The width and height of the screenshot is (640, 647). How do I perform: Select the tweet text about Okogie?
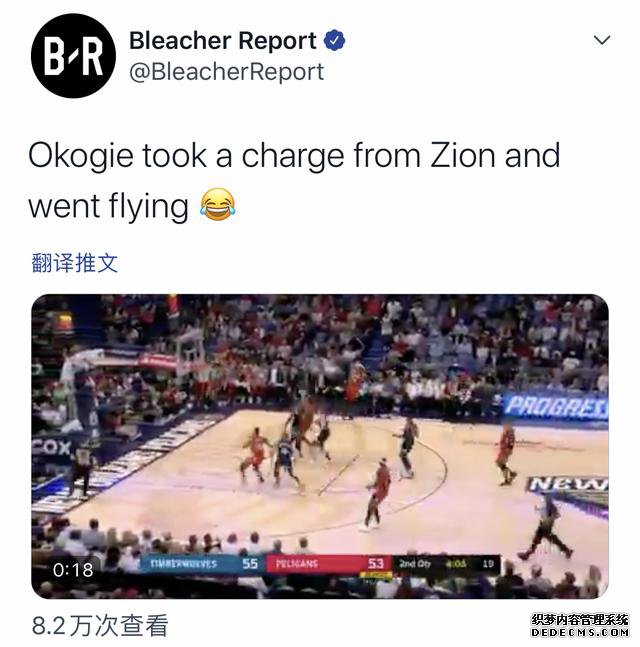tap(294, 180)
